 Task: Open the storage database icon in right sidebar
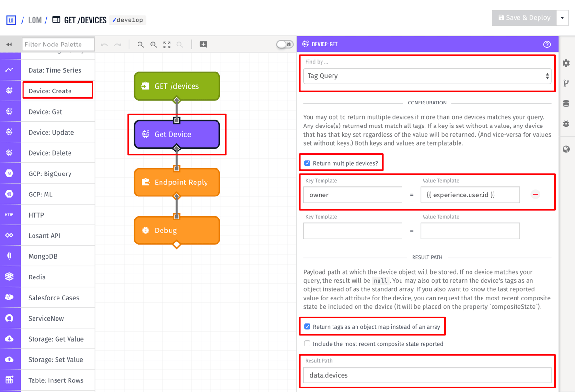click(566, 104)
